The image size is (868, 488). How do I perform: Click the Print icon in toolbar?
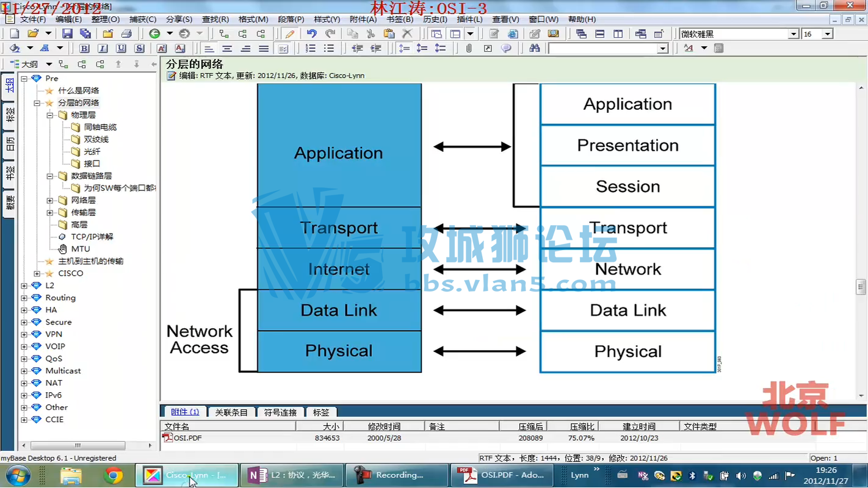126,34
